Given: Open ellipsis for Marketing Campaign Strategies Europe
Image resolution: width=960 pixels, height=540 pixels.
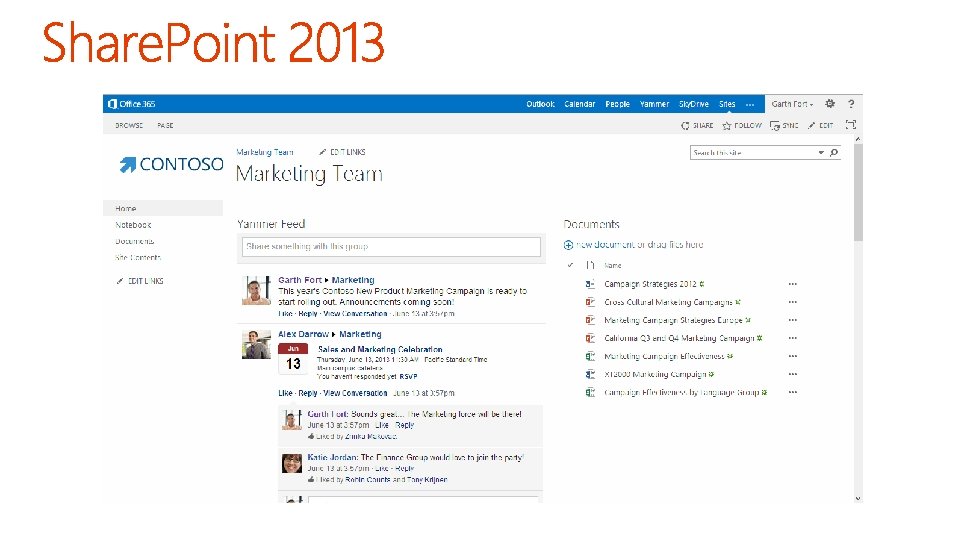Looking at the screenshot, I should (x=793, y=320).
